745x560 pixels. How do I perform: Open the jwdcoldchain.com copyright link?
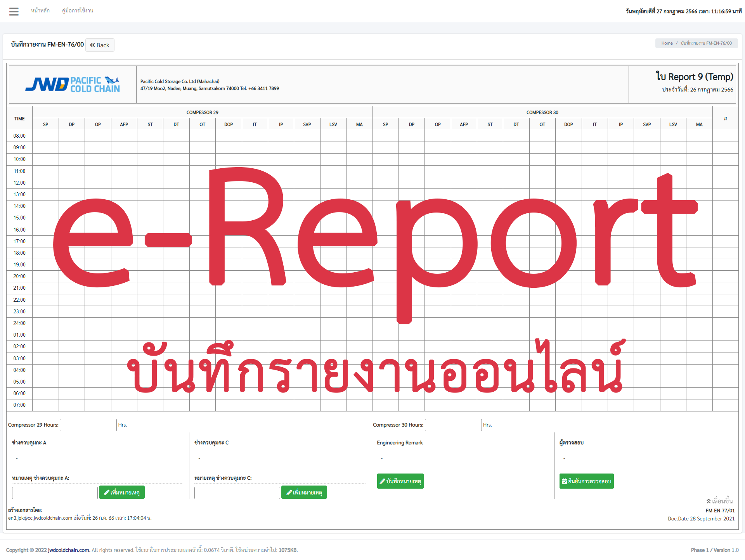[x=68, y=550]
